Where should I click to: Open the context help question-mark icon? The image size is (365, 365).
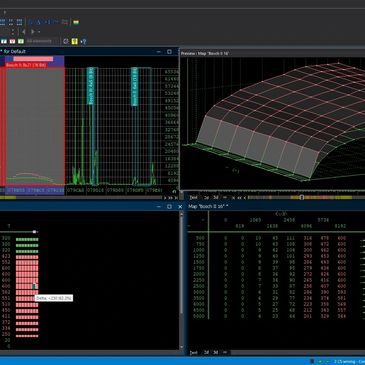tap(83, 41)
